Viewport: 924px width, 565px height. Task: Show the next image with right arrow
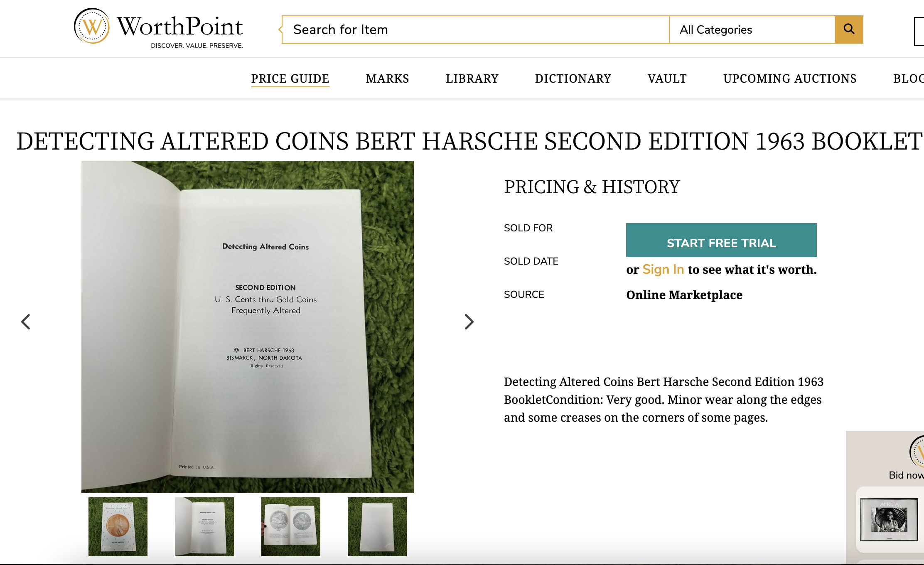click(469, 322)
